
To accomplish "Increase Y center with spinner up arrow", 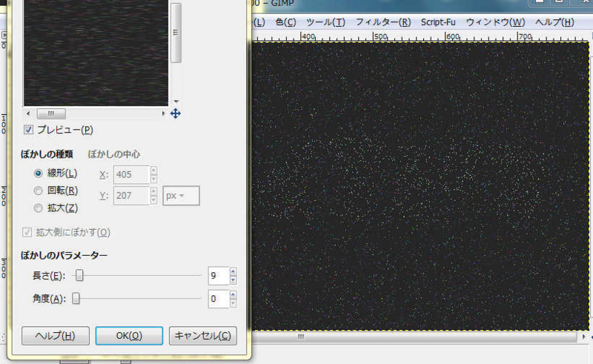I will click(153, 191).
